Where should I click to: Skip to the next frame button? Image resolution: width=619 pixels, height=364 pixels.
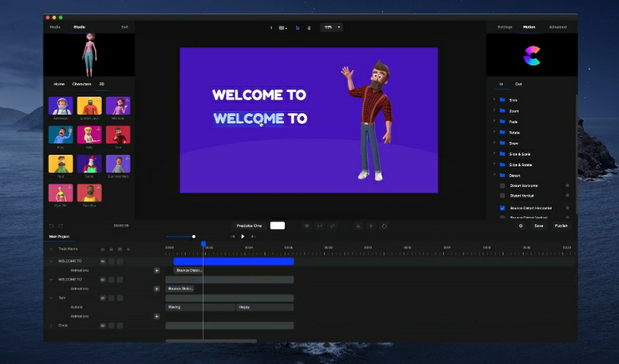coord(252,236)
